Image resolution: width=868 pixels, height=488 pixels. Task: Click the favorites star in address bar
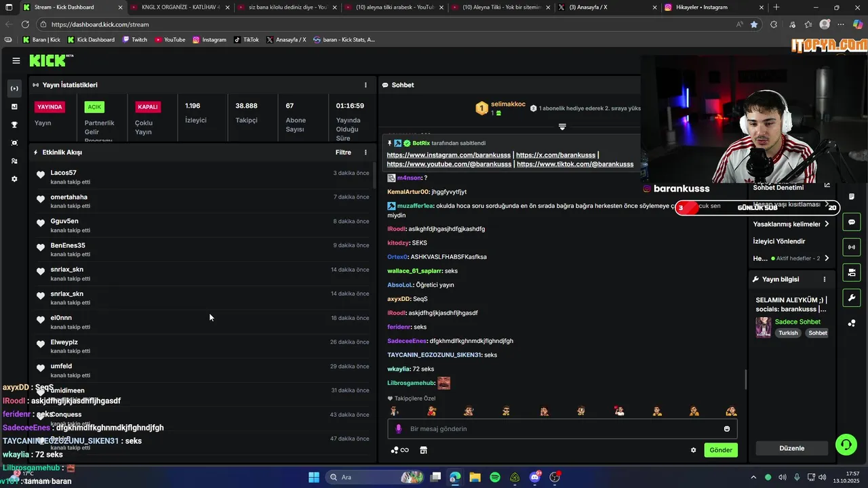(x=754, y=24)
